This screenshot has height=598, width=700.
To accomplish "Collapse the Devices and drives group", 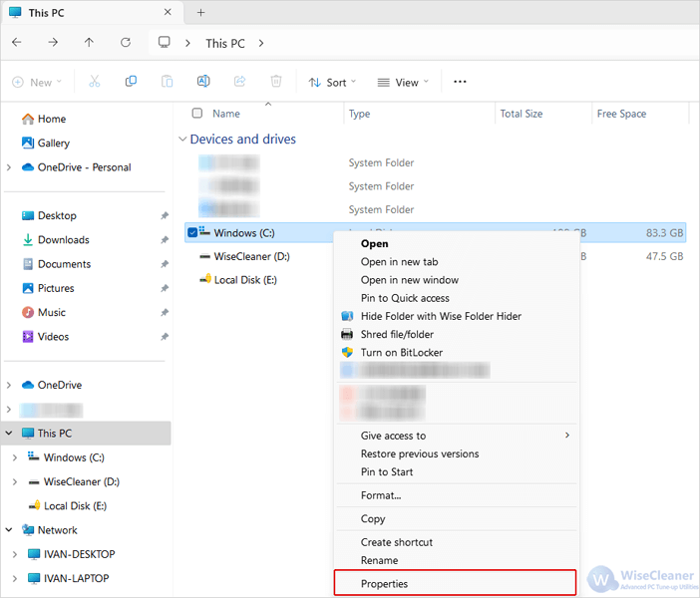I will (182, 140).
